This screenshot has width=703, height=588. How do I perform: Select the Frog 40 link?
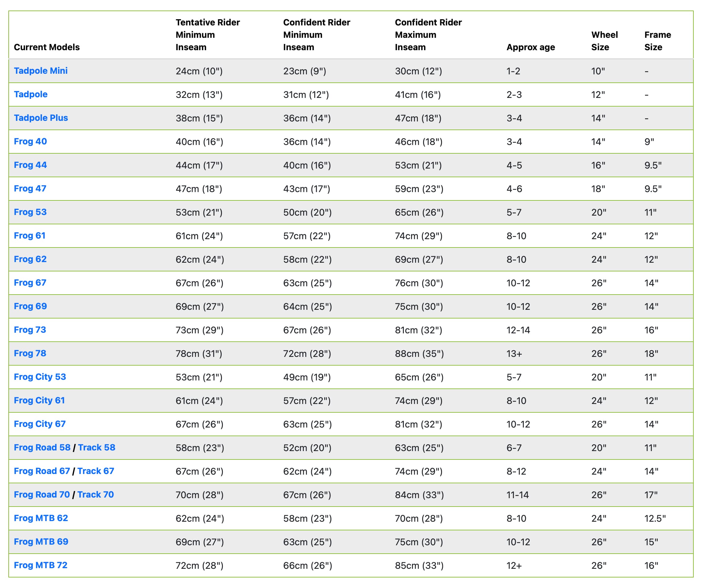click(x=30, y=141)
